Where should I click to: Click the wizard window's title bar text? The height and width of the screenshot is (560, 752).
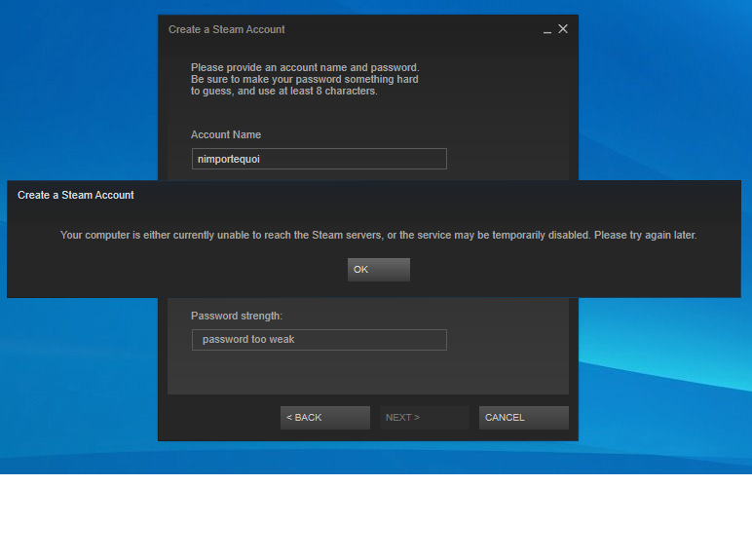click(227, 29)
